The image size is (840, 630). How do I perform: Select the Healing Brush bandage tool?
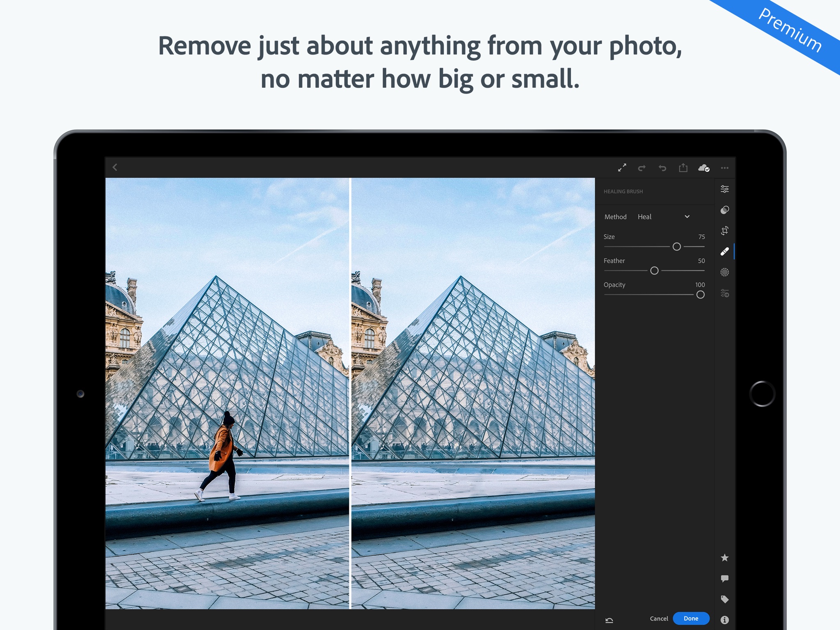pyautogui.click(x=725, y=252)
